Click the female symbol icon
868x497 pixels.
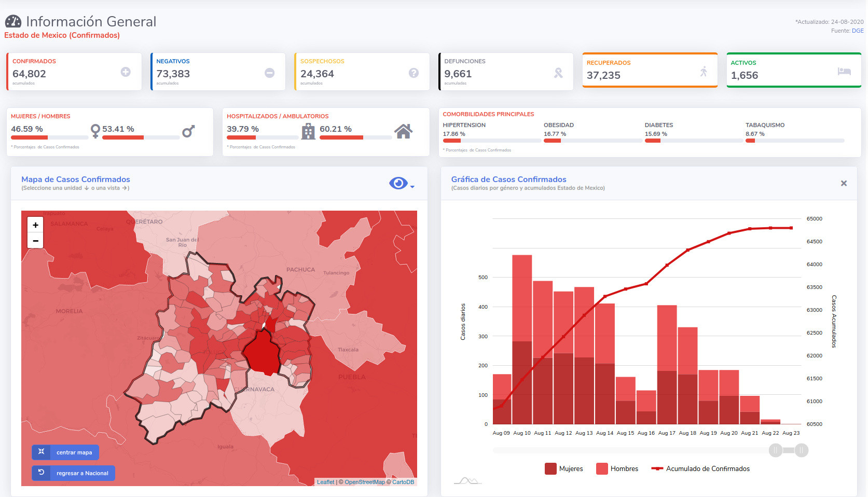(x=95, y=131)
